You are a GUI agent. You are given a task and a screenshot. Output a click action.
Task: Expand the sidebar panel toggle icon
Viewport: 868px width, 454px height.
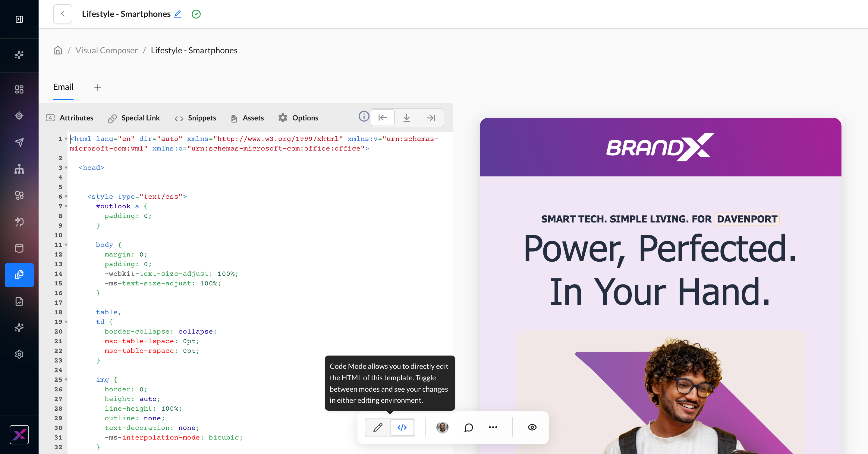tap(19, 19)
